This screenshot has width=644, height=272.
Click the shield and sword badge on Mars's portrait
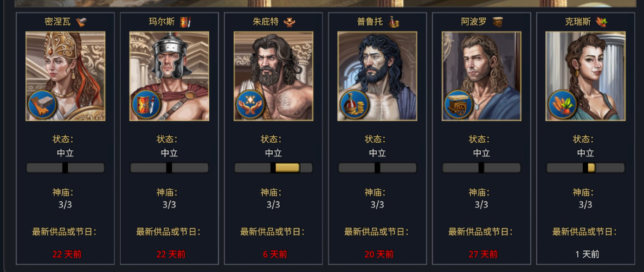coord(146,105)
